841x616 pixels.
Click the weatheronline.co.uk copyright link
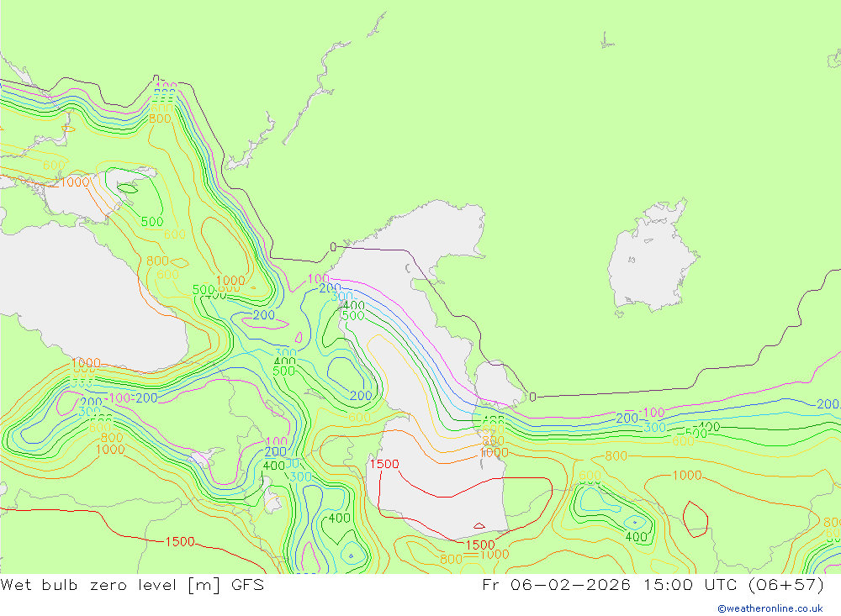tap(770, 608)
